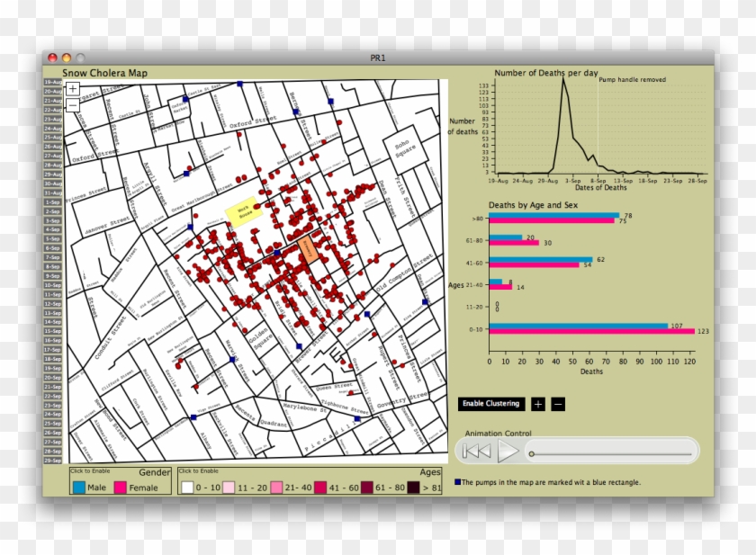
Task: Click the 11 - 20 age swatch
Action: tap(229, 487)
